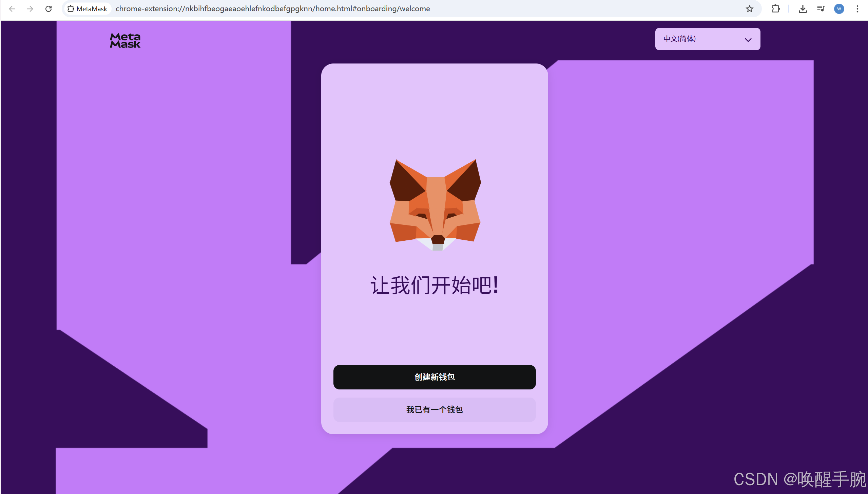Click the 我已有一个钱包 button
868x494 pixels.
pyautogui.click(x=435, y=410)
